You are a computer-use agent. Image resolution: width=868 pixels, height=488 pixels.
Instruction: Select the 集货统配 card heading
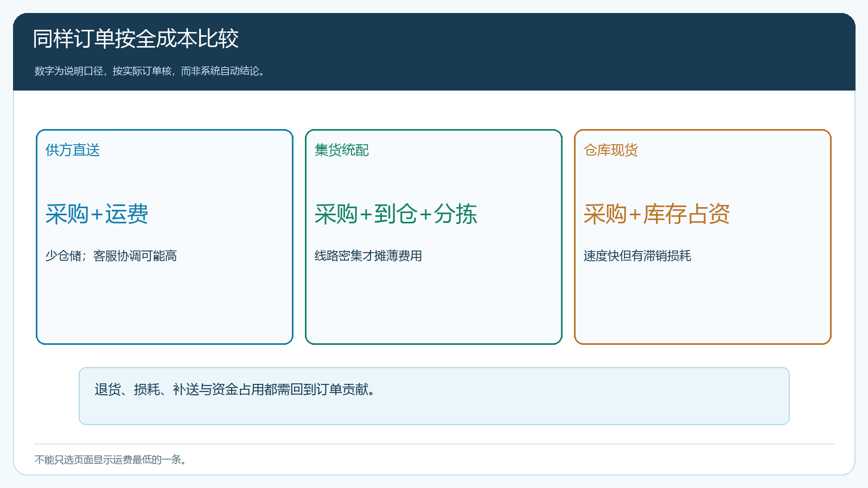point(342,150)
